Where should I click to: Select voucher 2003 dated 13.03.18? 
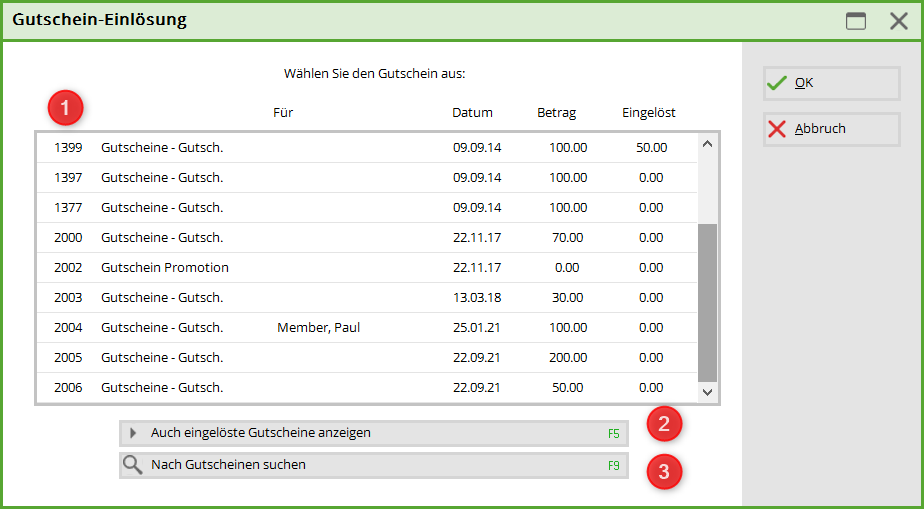click(x=360, y=298)
